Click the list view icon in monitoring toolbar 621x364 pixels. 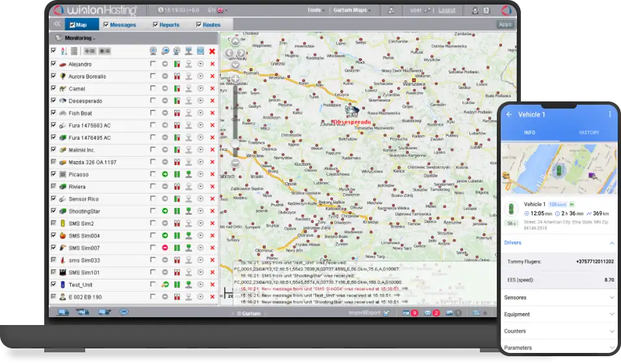(x=74, y=51)
